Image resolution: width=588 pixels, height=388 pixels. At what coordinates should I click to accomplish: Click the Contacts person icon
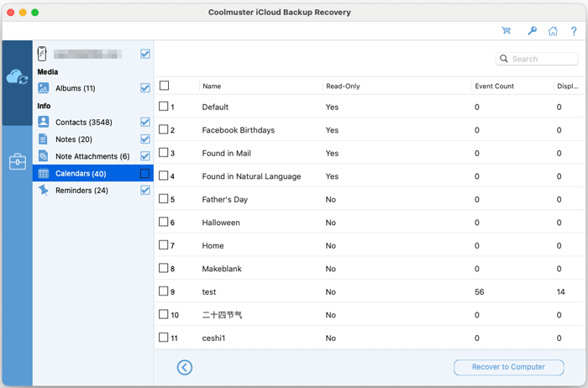[44, 122]
